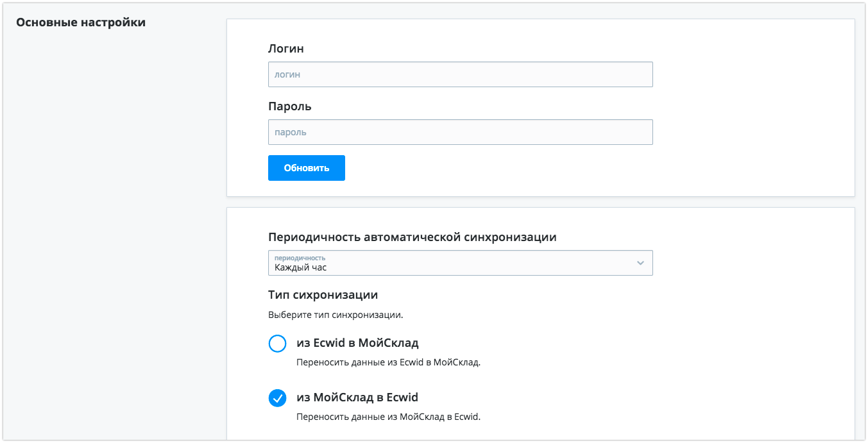Click 'Переносить данные из Ecwid в МойСклад.' text
Image resolution: width=868 pixels, height=443 pixels.
pos(388,362)
